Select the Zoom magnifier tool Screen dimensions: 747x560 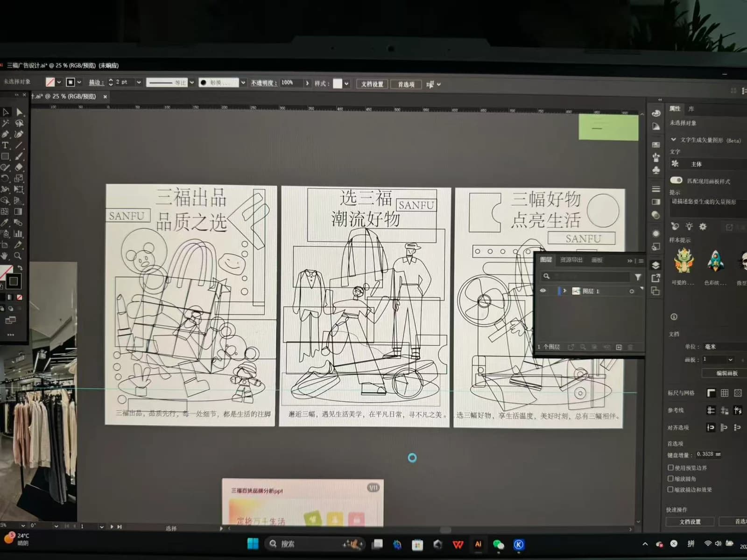tap(18, 256)
